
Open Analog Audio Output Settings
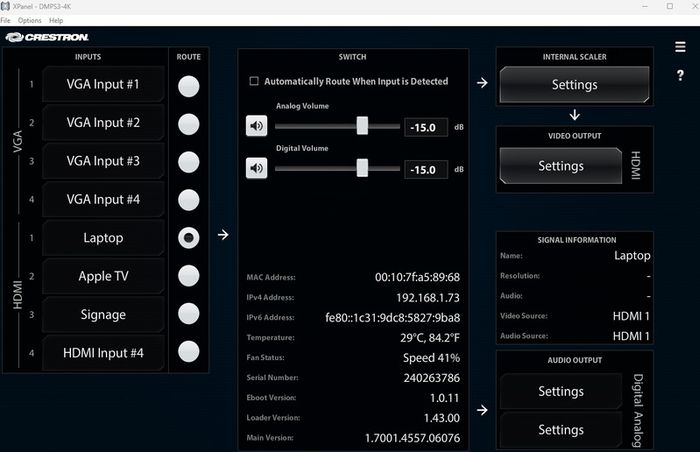click(x=561, y=430)
